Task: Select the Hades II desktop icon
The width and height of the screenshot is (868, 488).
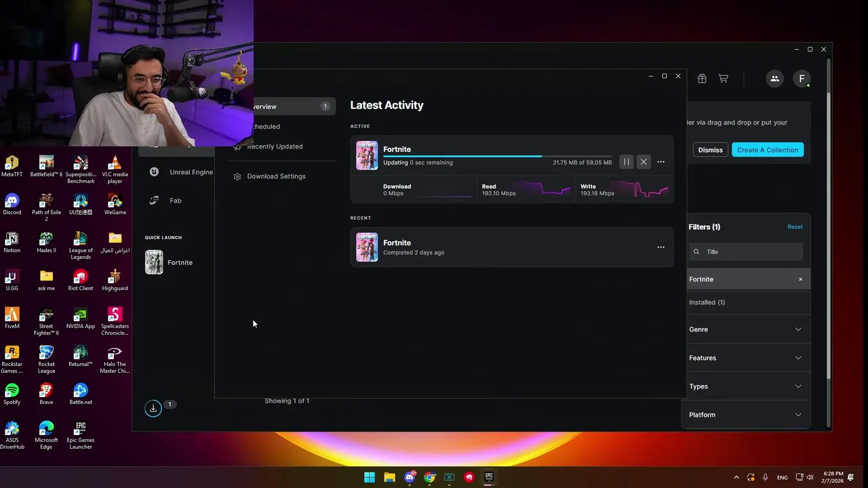Action: (46, 242)
